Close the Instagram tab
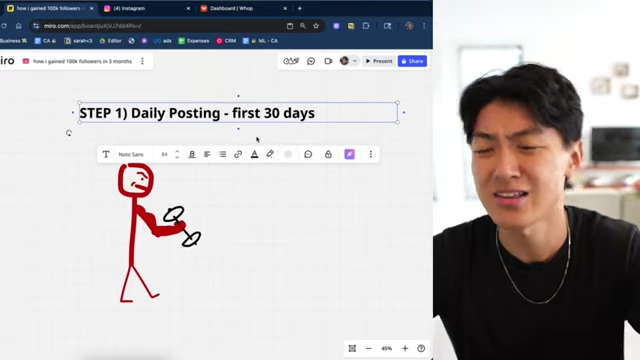The width and height of the screenshot is (640, 360). [188, 8]
